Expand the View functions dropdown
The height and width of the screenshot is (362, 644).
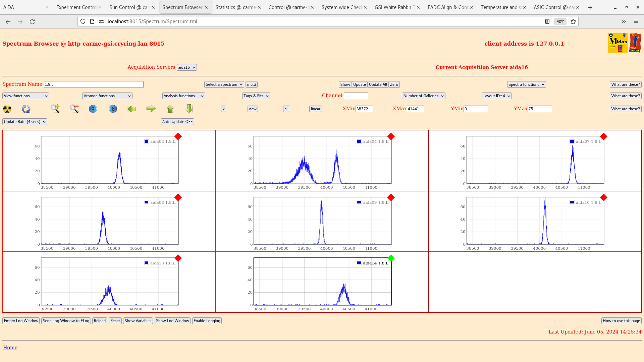(x=26, y=96)
